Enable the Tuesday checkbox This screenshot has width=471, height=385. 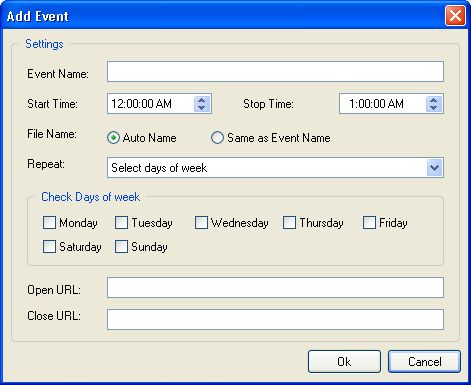point(121,223)
